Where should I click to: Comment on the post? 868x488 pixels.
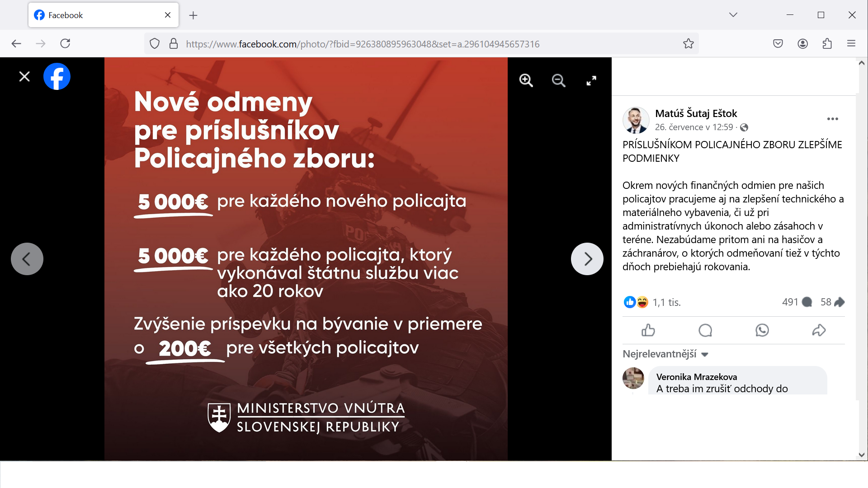click(705, 330)
